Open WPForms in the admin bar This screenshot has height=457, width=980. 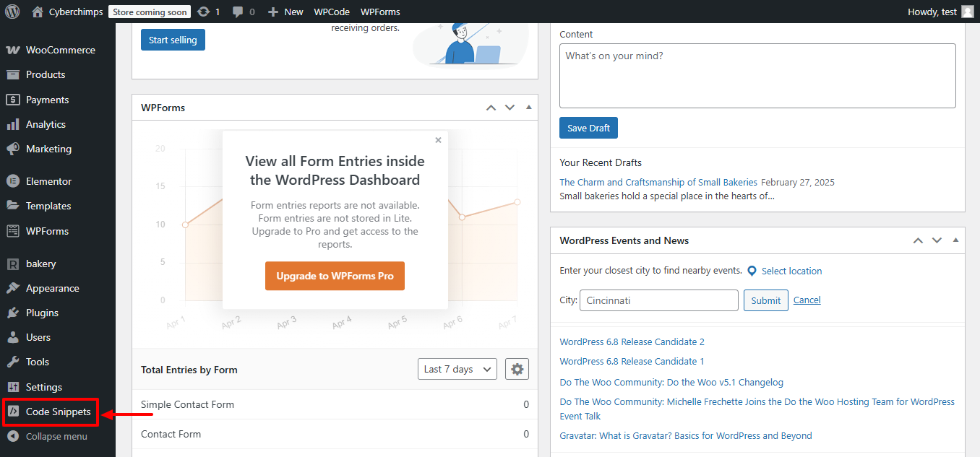380,12
